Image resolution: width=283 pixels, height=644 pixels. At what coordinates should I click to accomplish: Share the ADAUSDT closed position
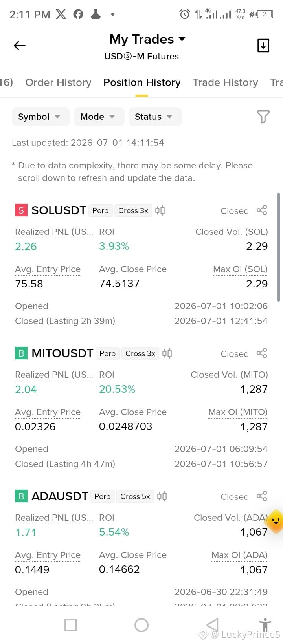click(x=262, y=496)
